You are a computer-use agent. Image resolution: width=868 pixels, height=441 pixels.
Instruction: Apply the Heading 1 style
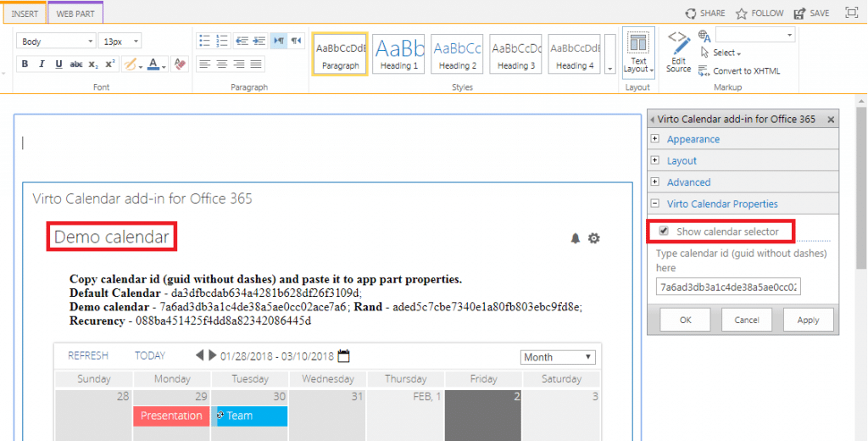pos(398,53)
